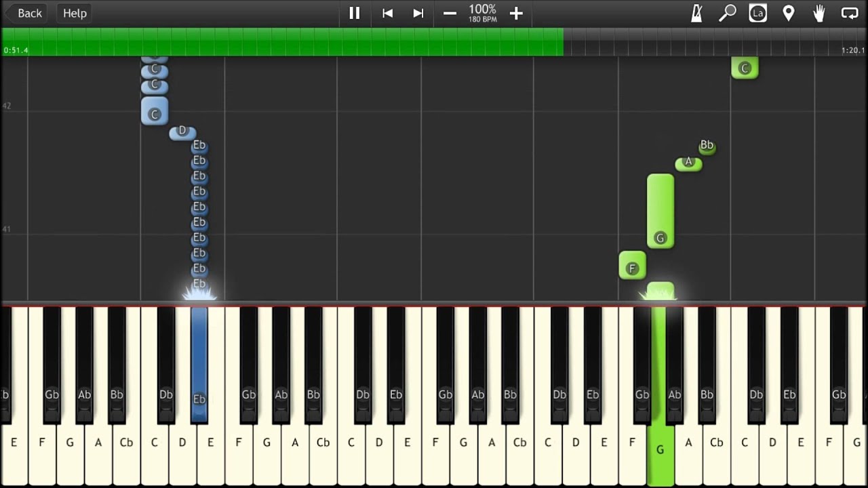The image size is (868, 488).
Task: Toggle note labels with the La icon
Action: (758, 13)
